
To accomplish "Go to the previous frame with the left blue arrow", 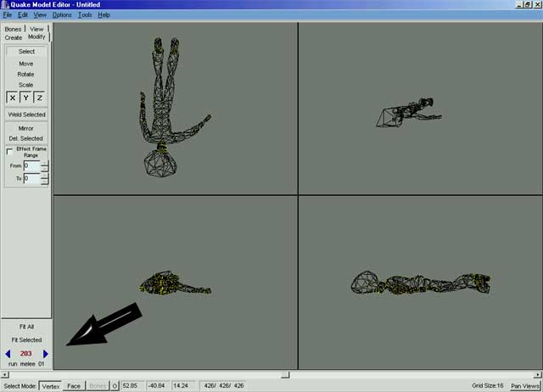I will [8, 353].
